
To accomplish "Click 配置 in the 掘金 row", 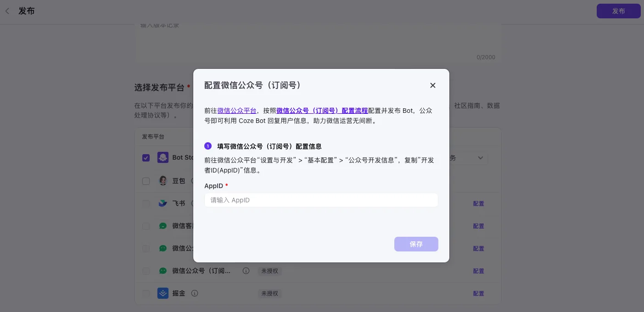I will 479,293.
